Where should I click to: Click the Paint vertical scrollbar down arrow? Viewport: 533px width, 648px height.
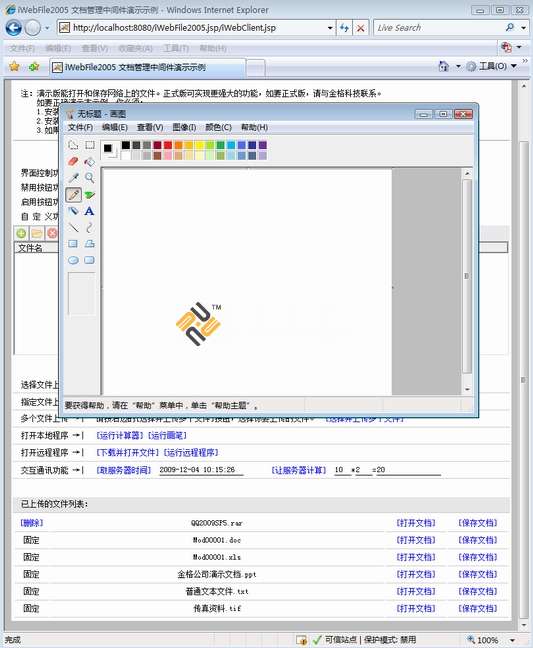[x=467, y=389]
